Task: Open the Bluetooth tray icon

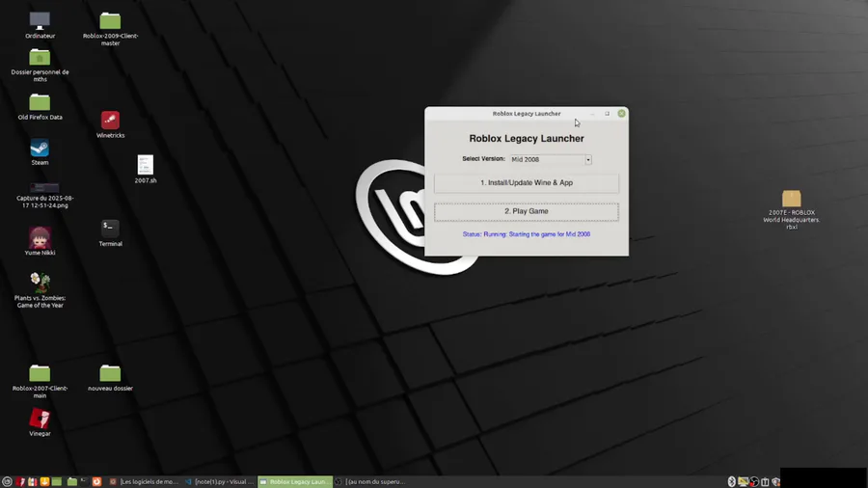Action: coord(732,482)
